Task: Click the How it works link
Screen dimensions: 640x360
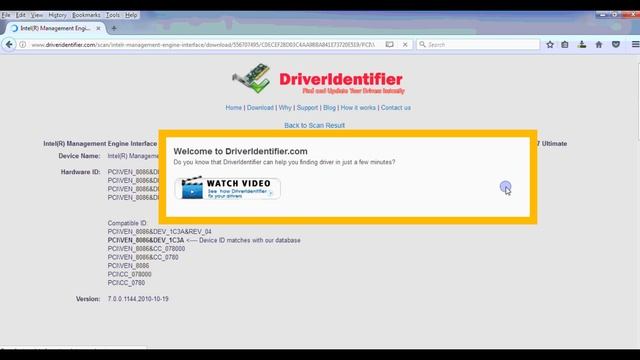Action: [x=358, y=108]
